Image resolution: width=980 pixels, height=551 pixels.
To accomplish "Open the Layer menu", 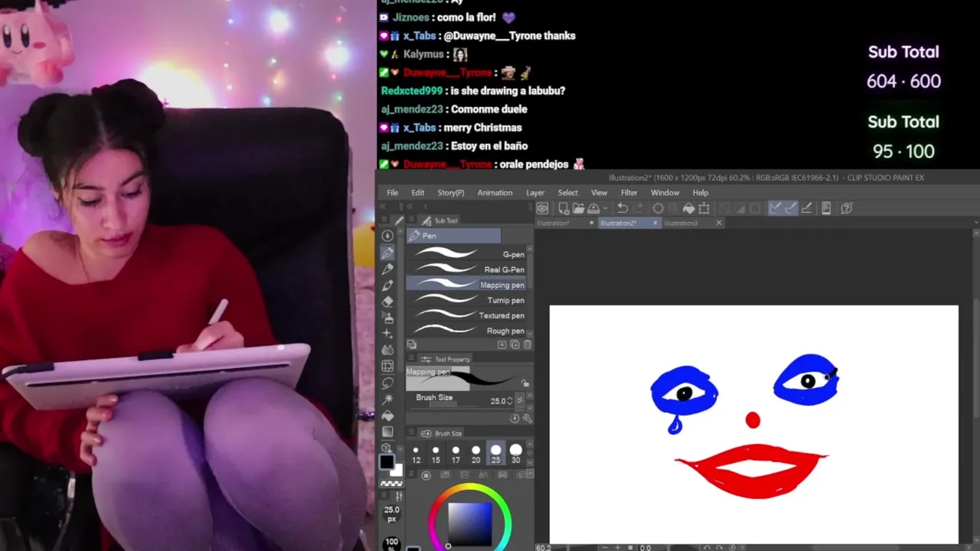I will tap(535, 192).
